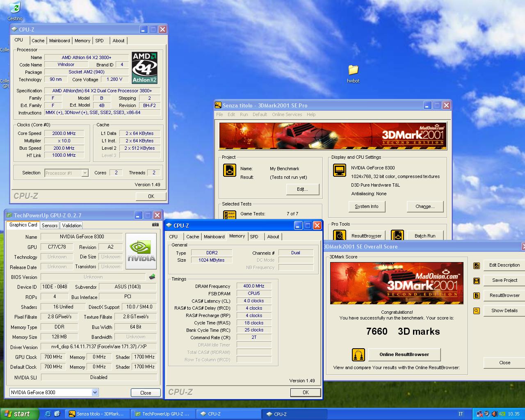Click the AMD Athlon X2 logo
The width and height of the screenshot is (525, 420).
[144, 68]
